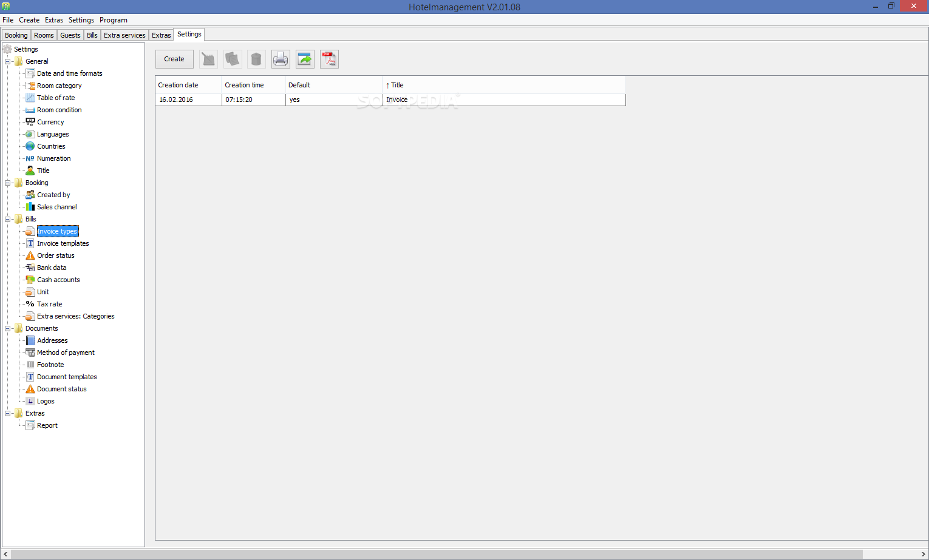Viewport: 929px width, 560px height.
Task: Open the File menu
Action: coord(8,20)
